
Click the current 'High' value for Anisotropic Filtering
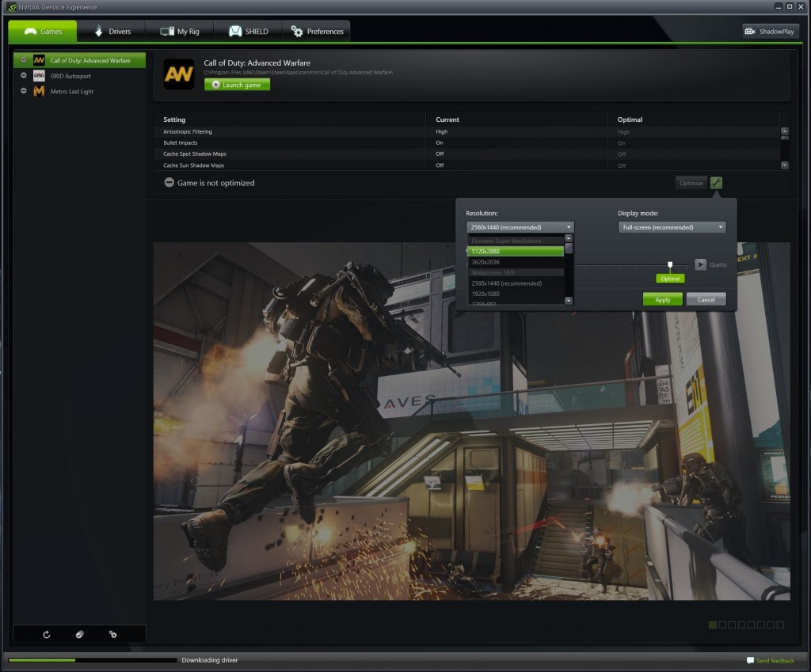coord(442,132)
